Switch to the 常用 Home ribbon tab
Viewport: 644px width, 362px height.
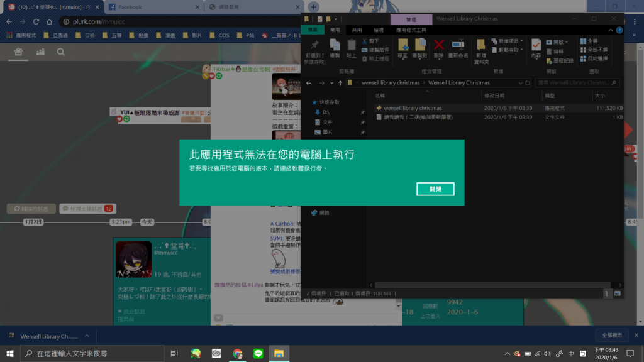[x=335, y=30]
